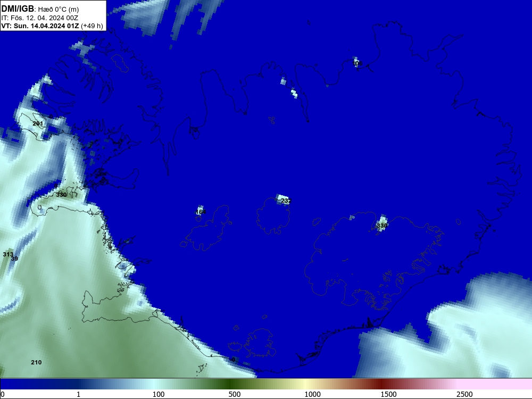Click the map value "210"

pos(36,362)
